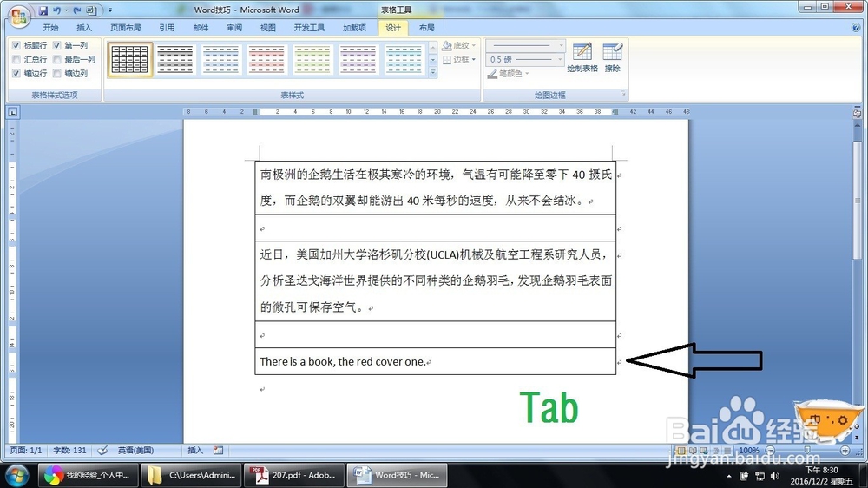The width and height of the screenshot is (868, 488).
Task: Apply the gray shaded table style
Action: point(175,59)
